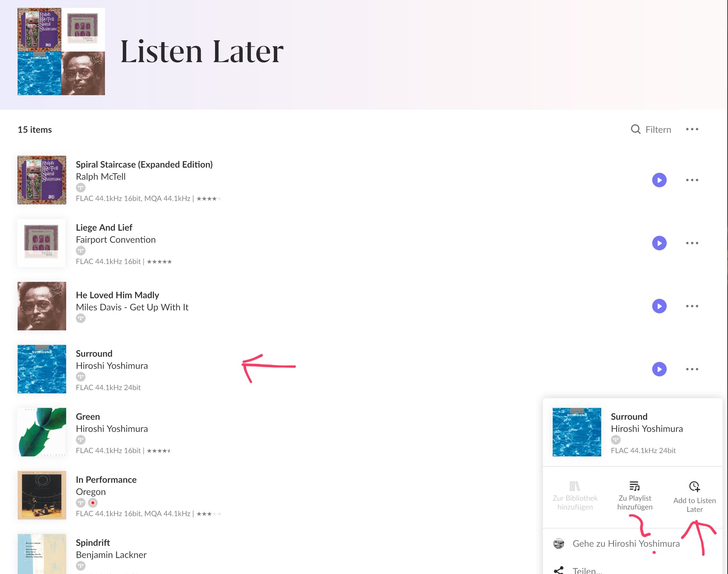Open the In Performance title
728x574 pixels.
[106, 480]
